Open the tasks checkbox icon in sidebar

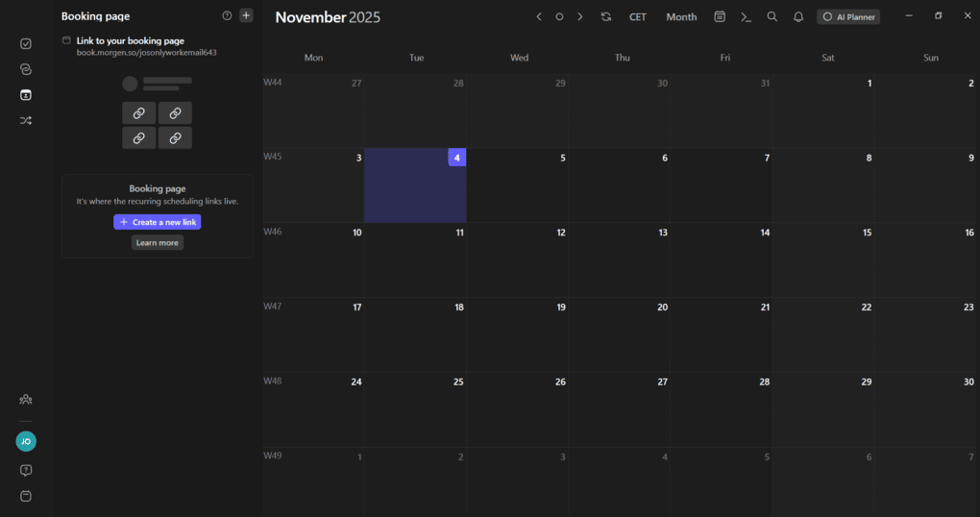pos(26,44)
